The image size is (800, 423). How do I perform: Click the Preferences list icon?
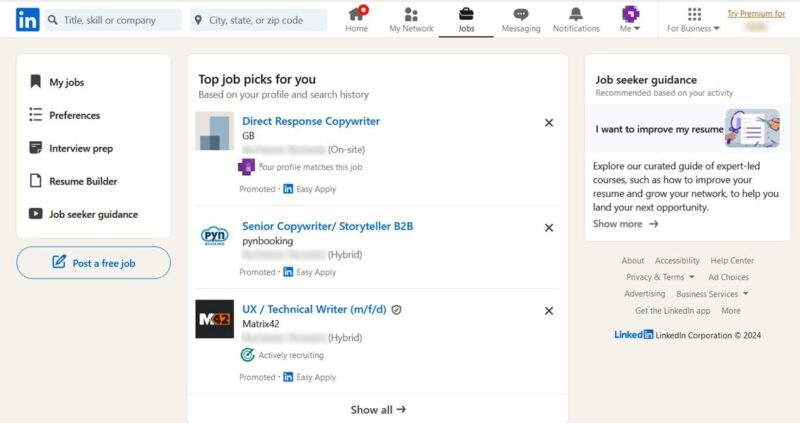point(35,114)
